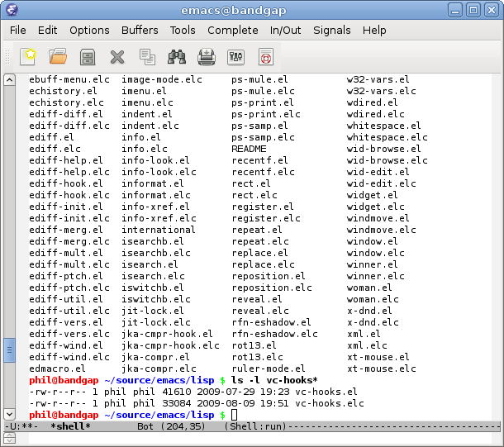Open help with the lifebuoy icon
The width and height of the screenshot is (504, 447).
266,57
